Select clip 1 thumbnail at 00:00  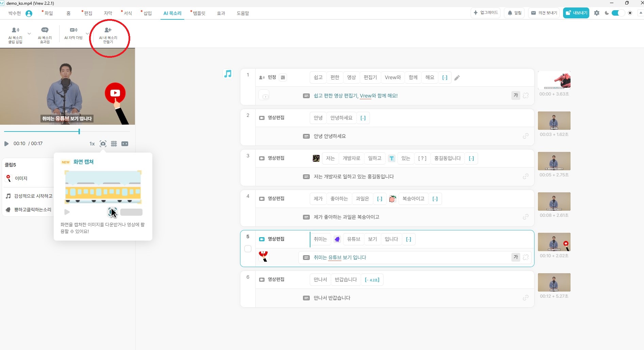tap(554, 80)
